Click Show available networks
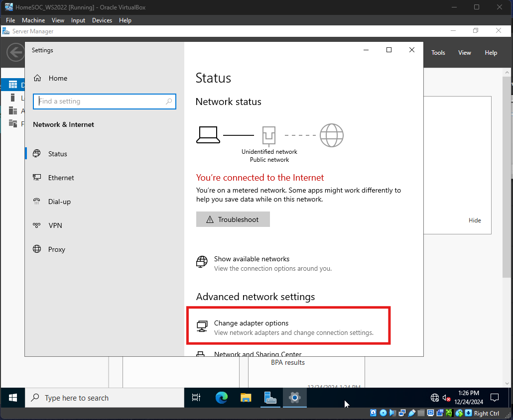Viewport: 513px width, 420px height. (x=252, y=259)
